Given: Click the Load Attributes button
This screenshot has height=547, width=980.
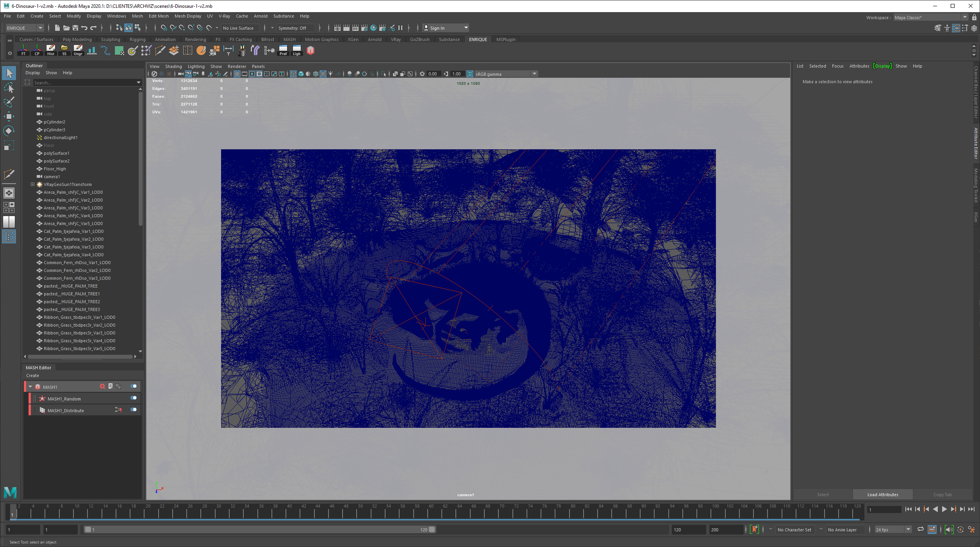Looking at the screenshot, I should point(882,494).
